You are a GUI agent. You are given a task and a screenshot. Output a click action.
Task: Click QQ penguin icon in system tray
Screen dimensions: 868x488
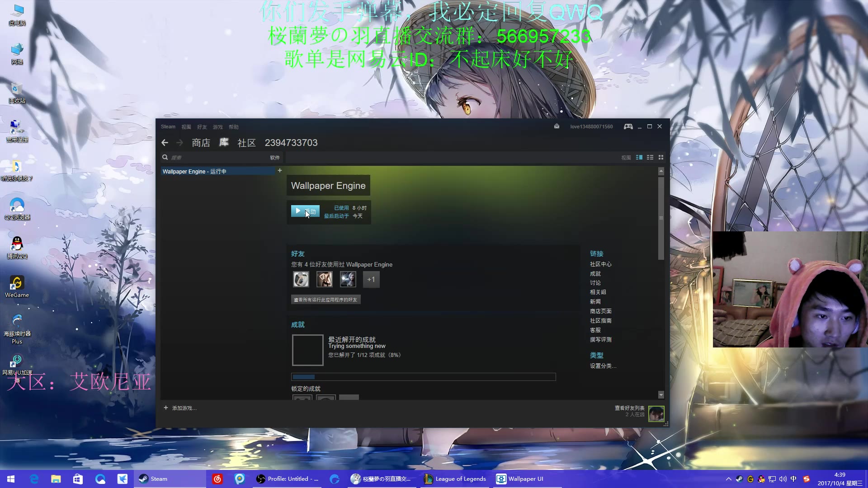pos(761,479)
